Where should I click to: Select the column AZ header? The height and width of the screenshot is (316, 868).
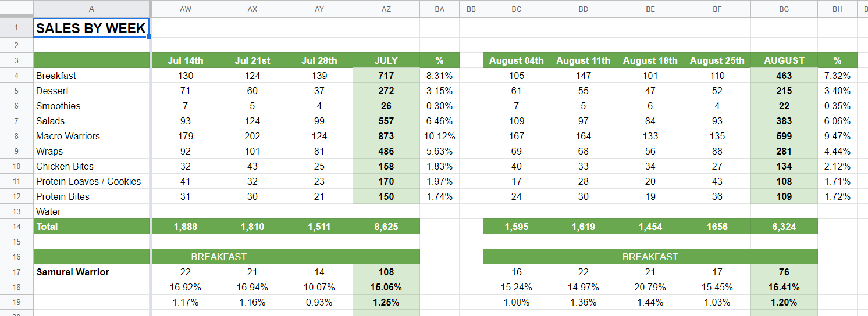(386, 9)
